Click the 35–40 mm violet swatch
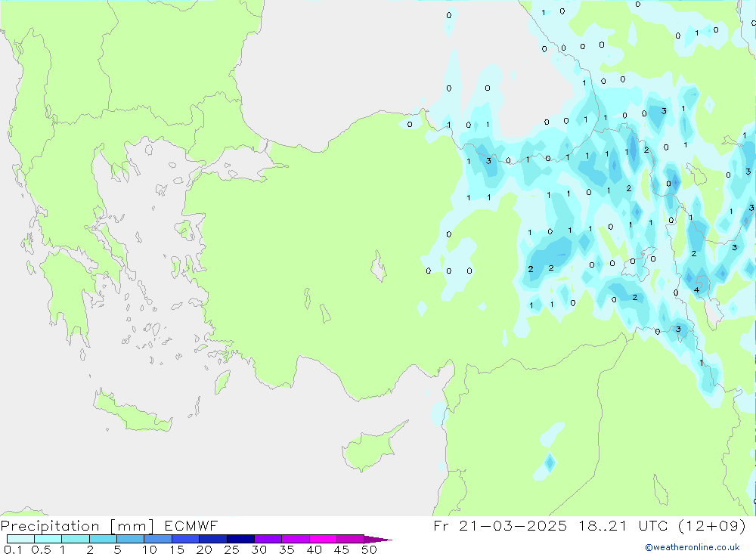756x554 pixels. pos(296,539)
